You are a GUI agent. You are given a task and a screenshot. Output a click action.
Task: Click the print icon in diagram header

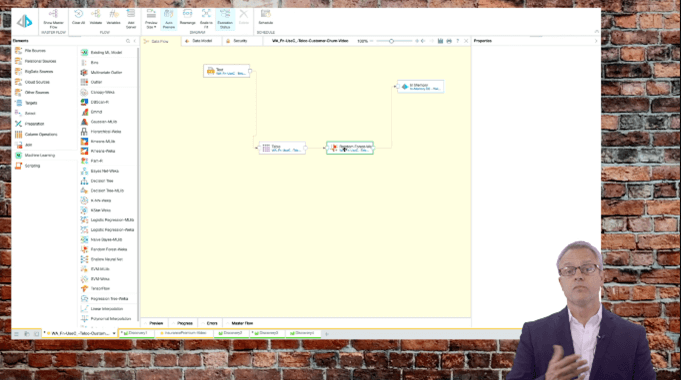coord(449,41)
